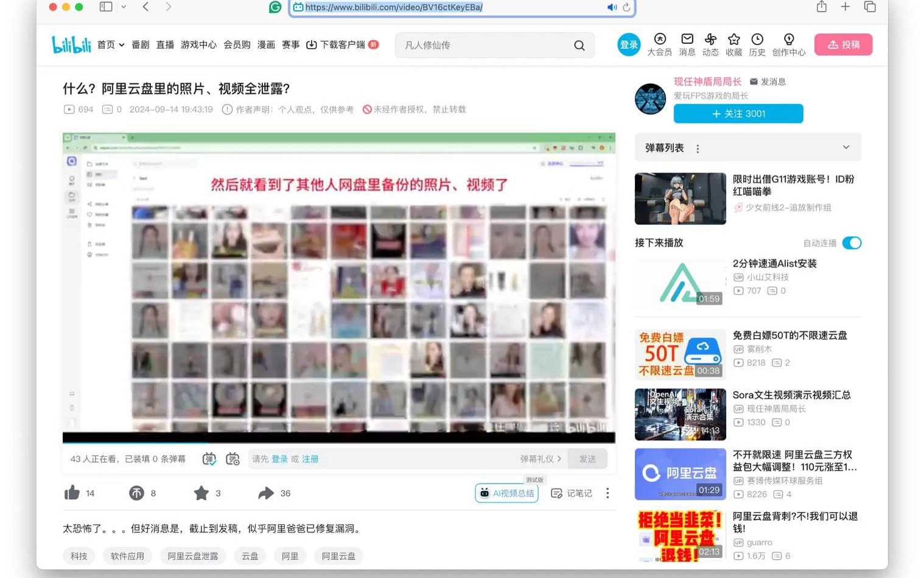This screenshot has height=578, width=924.
Task: Toggle the 自动连播 autoplay switch
Action: click(x=852, y=243)
